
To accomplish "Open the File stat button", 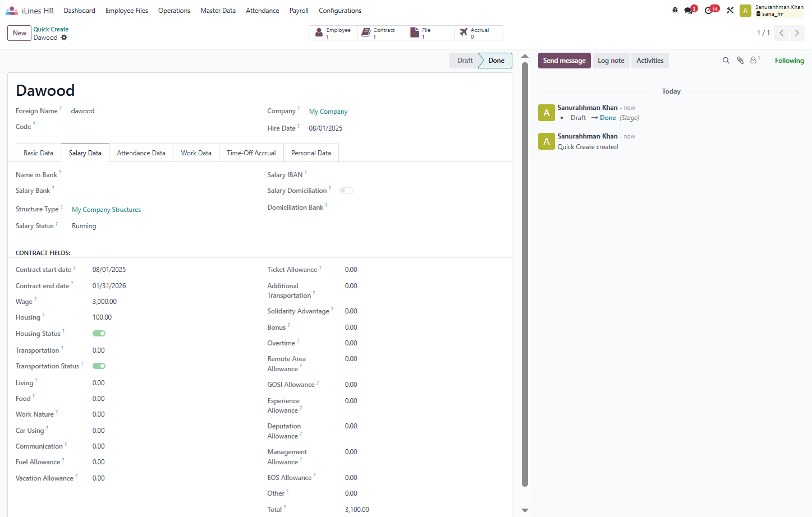I will tap(430, 33).
